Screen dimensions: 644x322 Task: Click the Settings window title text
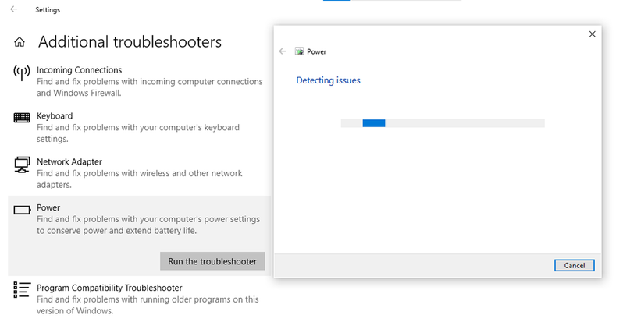48,10
